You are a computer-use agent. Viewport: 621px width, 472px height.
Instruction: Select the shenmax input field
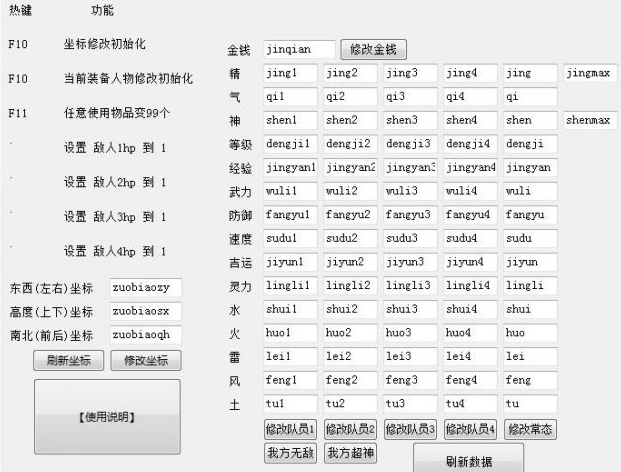[590, 120]
